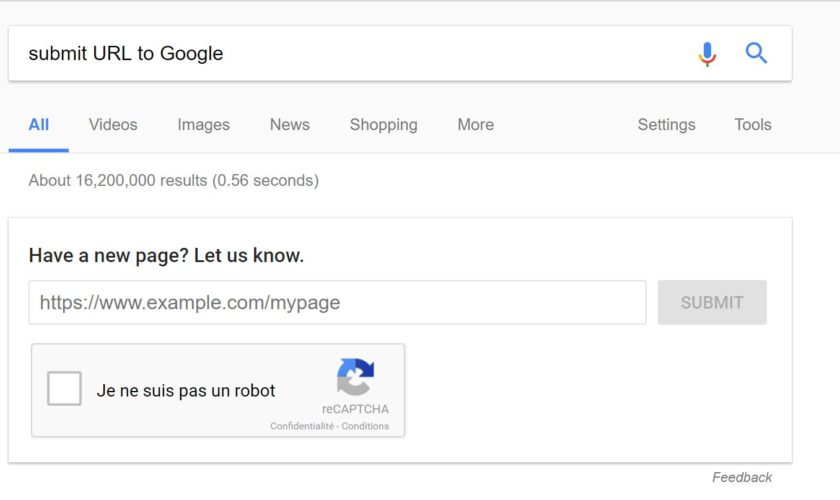The image size is (840, 500).
Task: Select the All results tab
Action: click(39, 125)
